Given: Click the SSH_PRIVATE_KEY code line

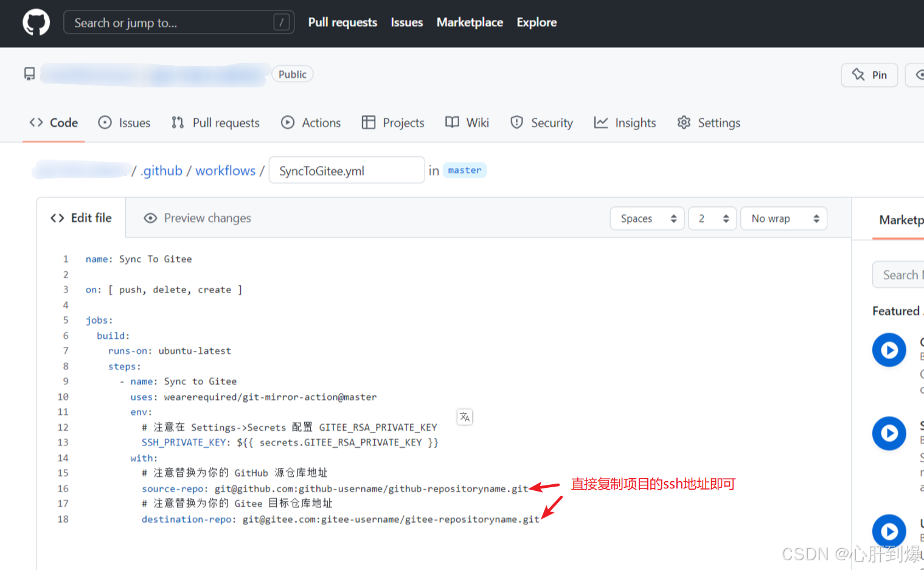Looking at the screenshot, I should [290, 442].
